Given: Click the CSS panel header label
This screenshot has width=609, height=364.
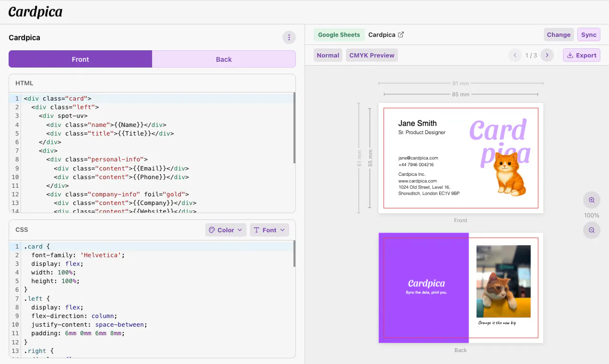Looking at the screenshot, I should pos(22,230).
